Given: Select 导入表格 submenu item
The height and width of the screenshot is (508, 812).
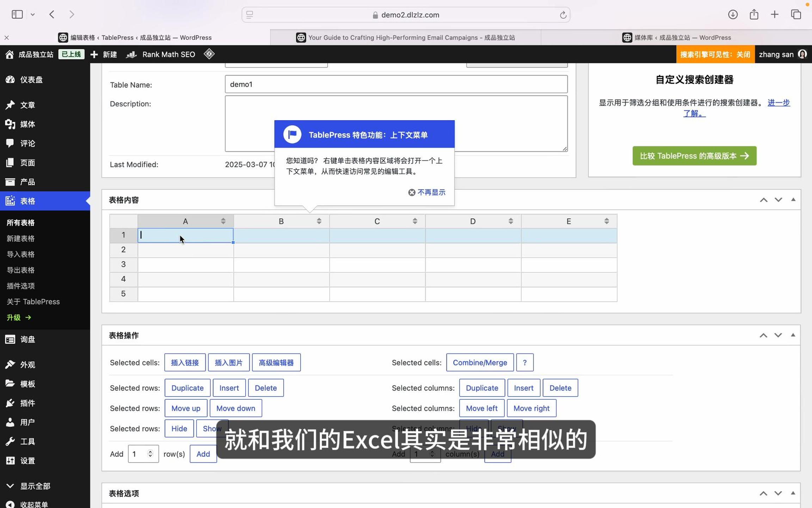Looking at the screenshot, I should (x=20, y=254).
